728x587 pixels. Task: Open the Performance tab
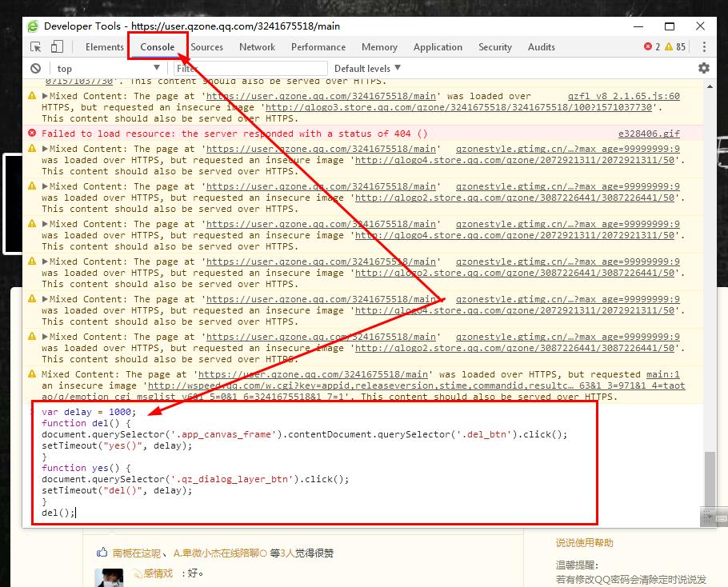point(318,47)
